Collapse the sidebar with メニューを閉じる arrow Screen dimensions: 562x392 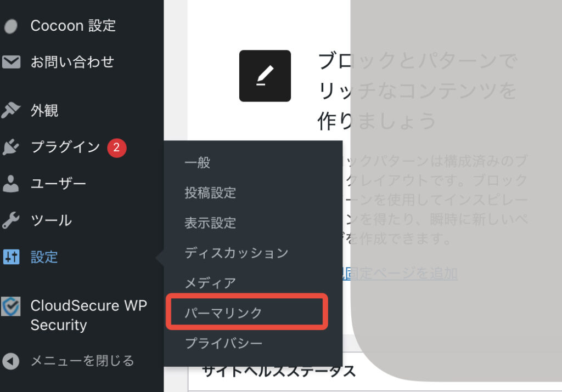tap(11, 361)
